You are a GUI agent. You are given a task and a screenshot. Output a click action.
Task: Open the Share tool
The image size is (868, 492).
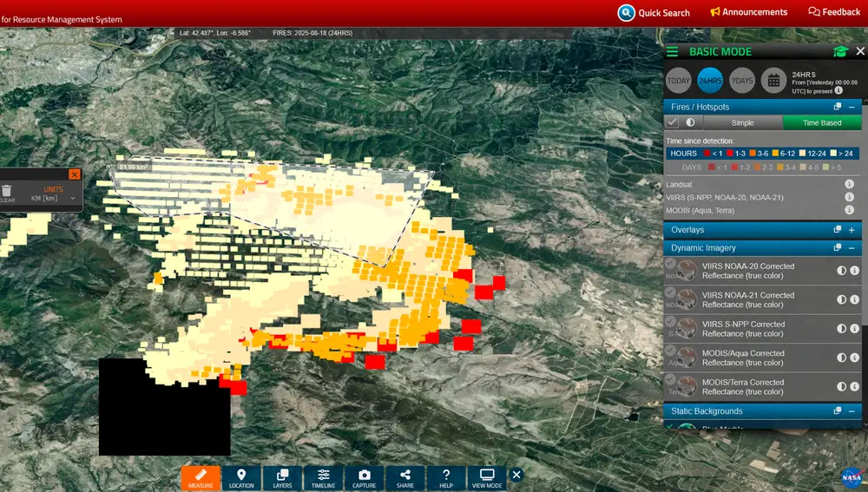(405, 478)
